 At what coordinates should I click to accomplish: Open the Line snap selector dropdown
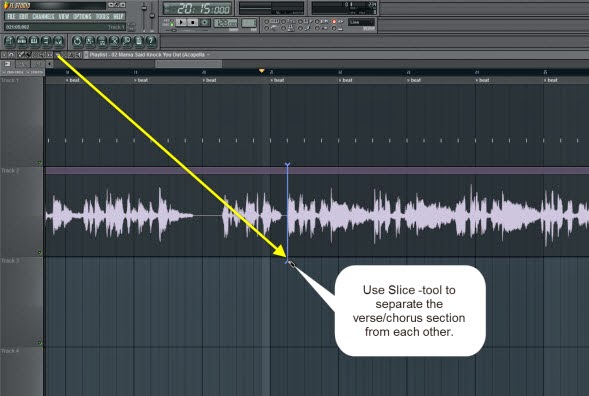click(361, 23)
